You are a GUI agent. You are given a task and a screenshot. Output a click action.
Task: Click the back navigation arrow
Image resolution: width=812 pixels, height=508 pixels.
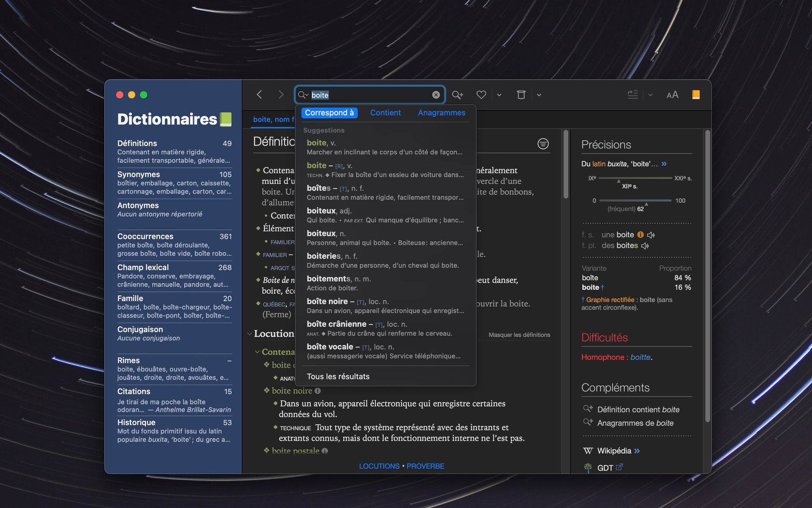259,95
